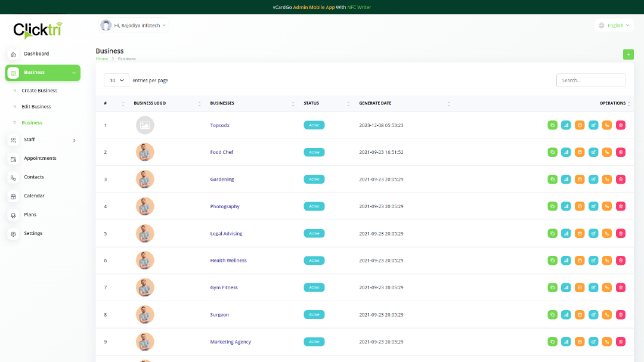The image size is (644, 362).
Task: Click the Dashboard home icon in sidebar
Action: tap(14, 54)
